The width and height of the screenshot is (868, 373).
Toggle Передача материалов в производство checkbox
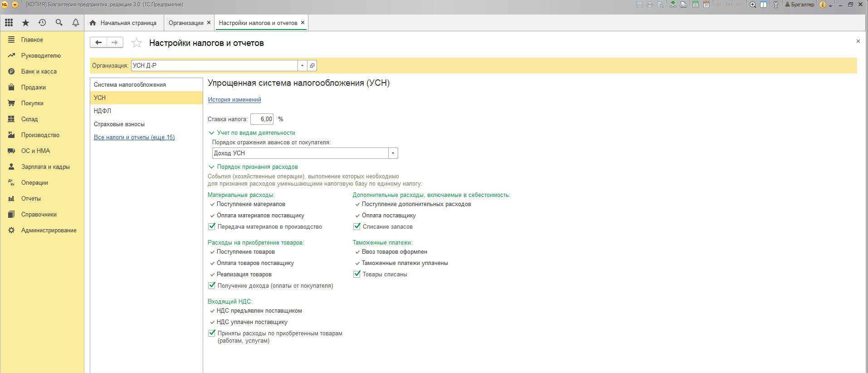tap(212, 227)
